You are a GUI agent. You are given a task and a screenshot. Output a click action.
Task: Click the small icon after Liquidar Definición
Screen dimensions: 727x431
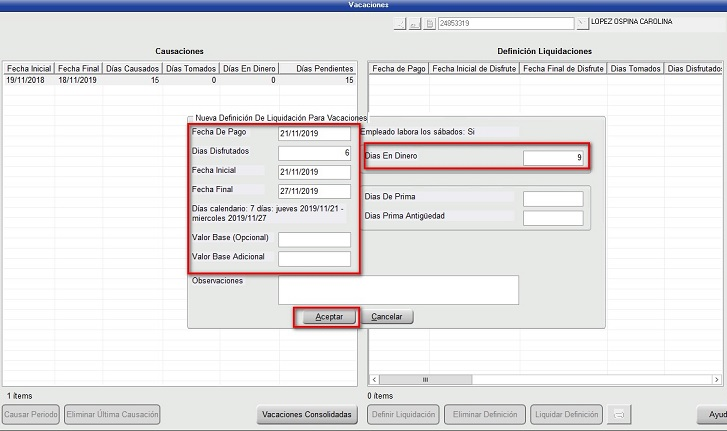point(620,414)
